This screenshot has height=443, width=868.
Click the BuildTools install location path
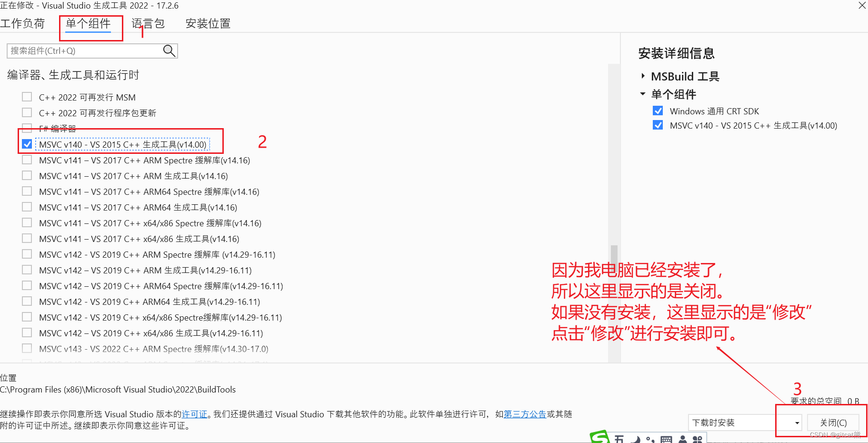pos(118,390)
